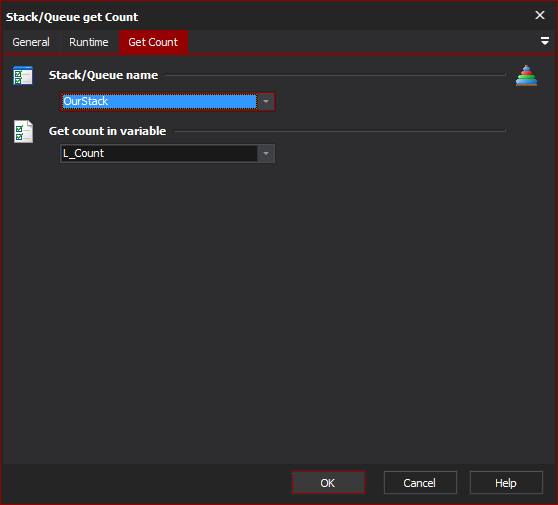The height and width of the screenshot is (505, 558).
Task: Select the Get Count tab
Action: pos(153,42)
